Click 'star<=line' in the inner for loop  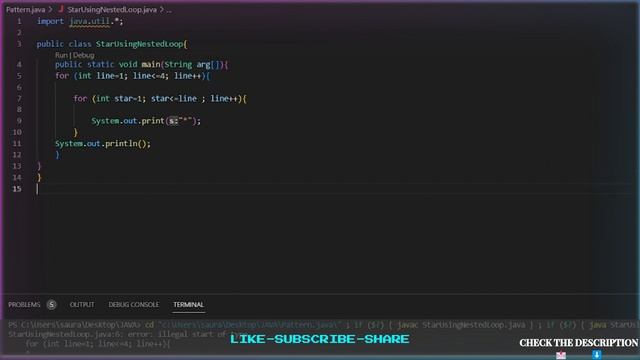174,98
